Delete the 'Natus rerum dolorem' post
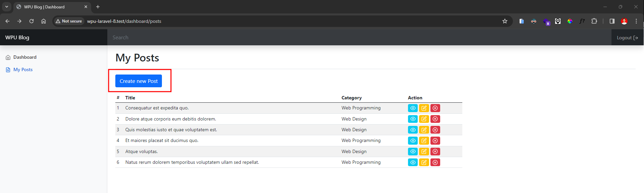This screenshot has width=644, height=193. coord(435,162)
